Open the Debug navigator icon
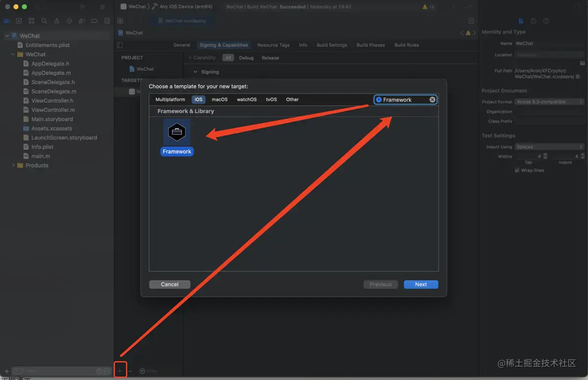The image size is (588, 380). (82, 21)
